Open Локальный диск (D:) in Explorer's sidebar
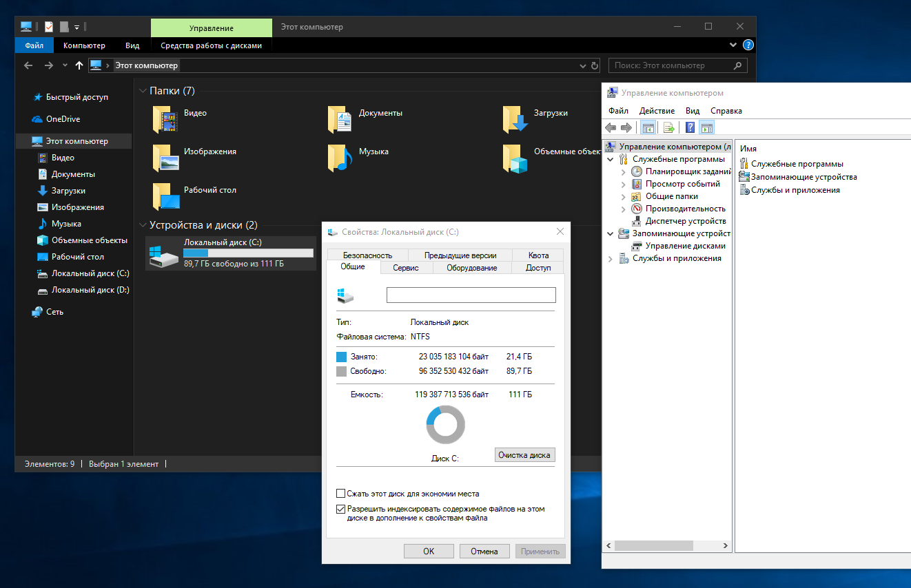The width and height of the screenshot is (911, 588). pyautogui.click(x=90, y=290)
